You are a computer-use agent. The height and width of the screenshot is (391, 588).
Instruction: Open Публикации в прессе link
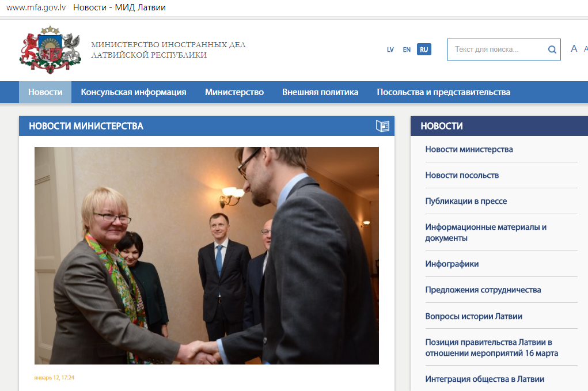pyautogui.click(x=466, y=201)
